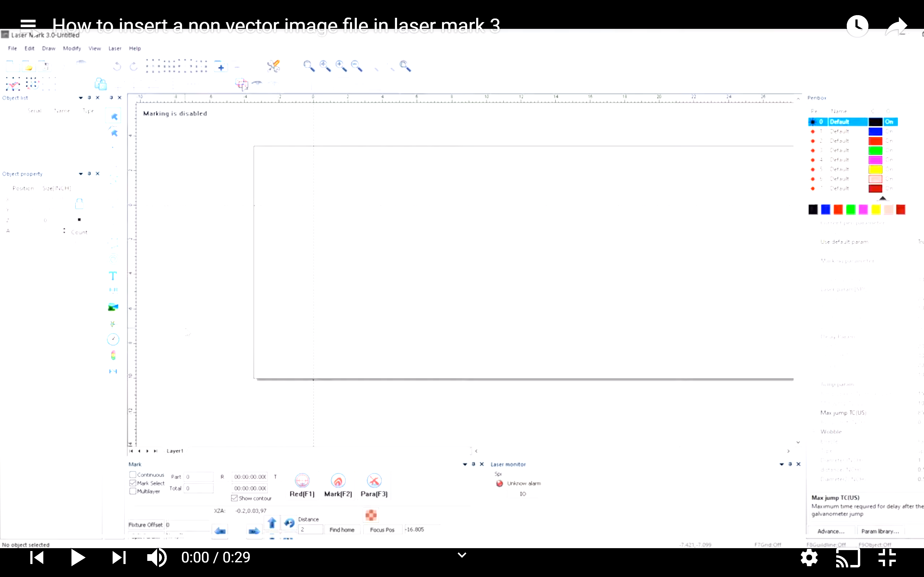Screen dimensions: 924x577
Task: Open Object property panel dropdown arrow
Action: 81,174
